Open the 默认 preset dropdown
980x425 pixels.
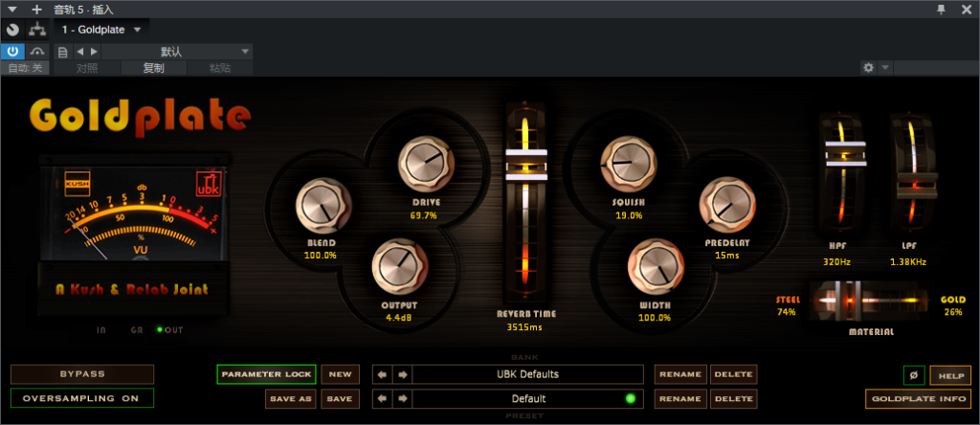[x=177, y=52]
